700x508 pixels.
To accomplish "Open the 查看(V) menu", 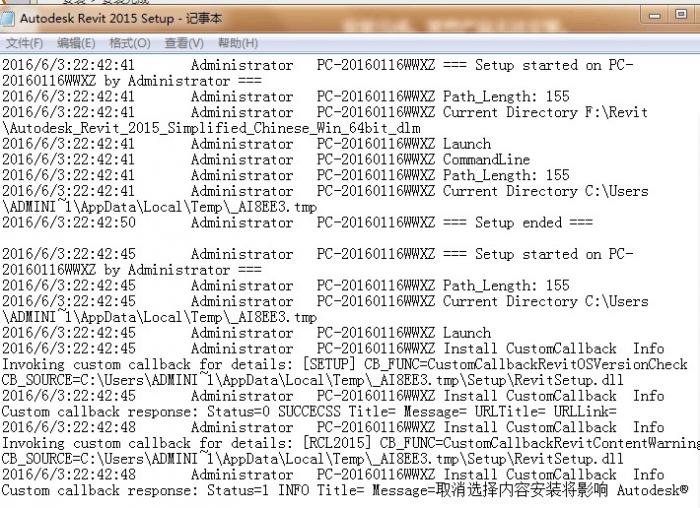I will 184,43.
